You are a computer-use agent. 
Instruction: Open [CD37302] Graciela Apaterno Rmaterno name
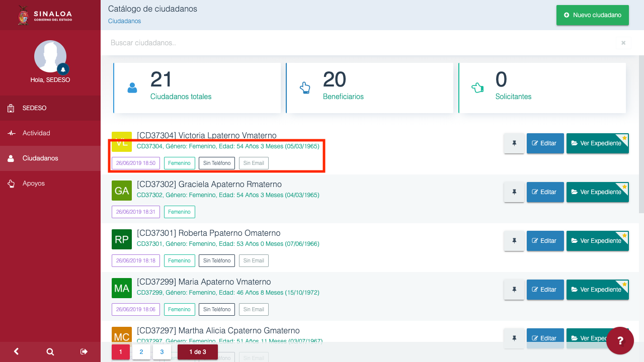point(209,184)
